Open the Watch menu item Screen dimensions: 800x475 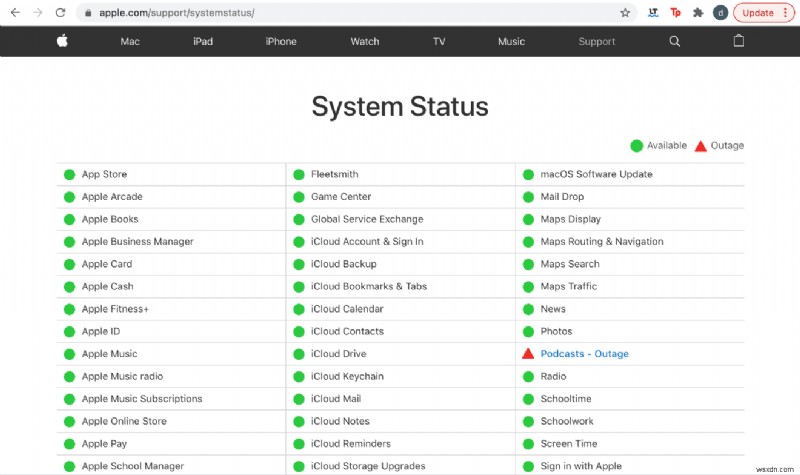tap(365, 41)
